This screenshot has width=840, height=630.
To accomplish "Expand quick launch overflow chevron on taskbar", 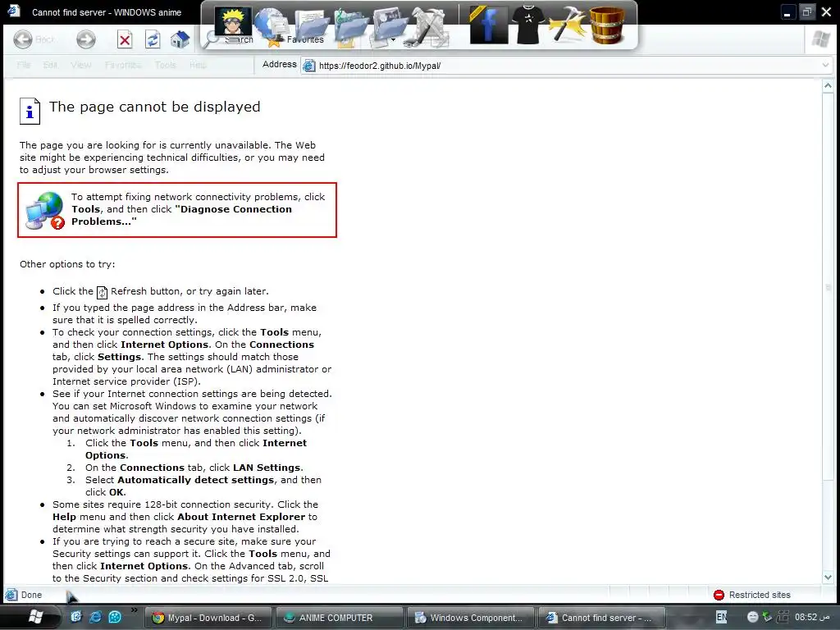I will pos(134,609).
